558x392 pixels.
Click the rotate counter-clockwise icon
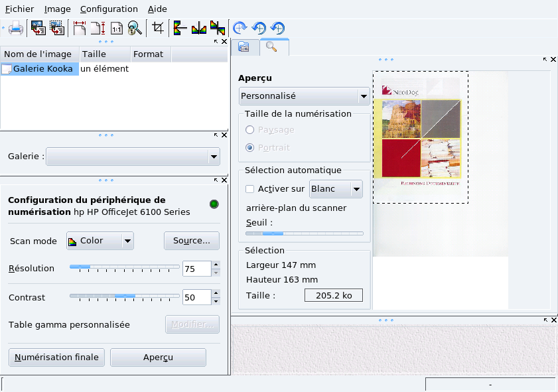(259, 29)
